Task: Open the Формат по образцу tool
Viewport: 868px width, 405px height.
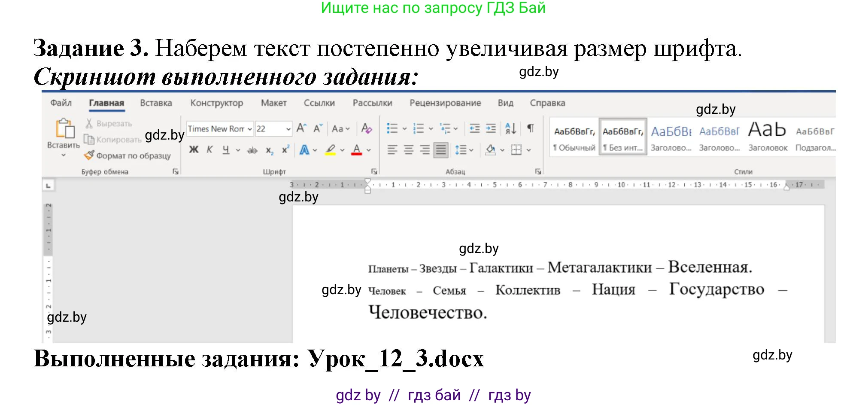Action: 129,155
